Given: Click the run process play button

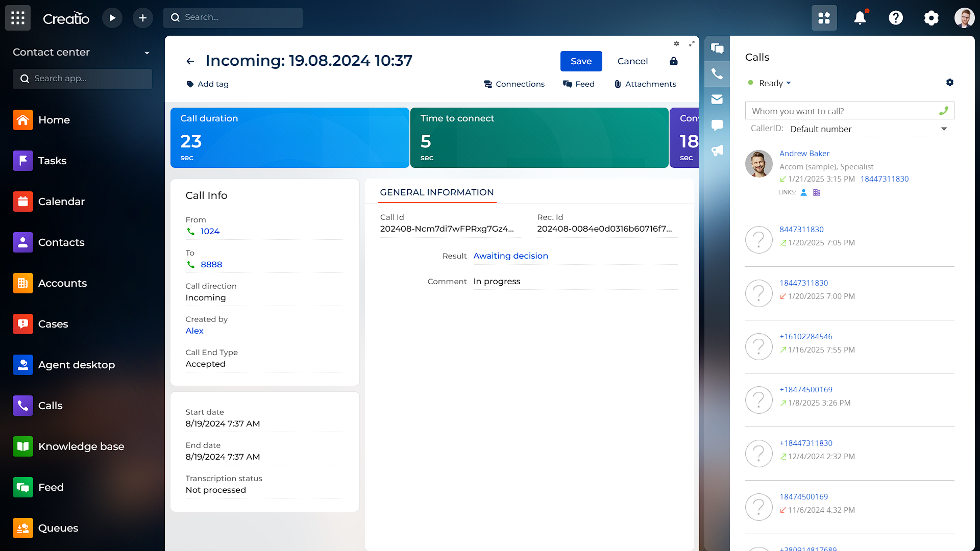Looking at the screenshot, I should pyautogui.click(x=112, y=18).
